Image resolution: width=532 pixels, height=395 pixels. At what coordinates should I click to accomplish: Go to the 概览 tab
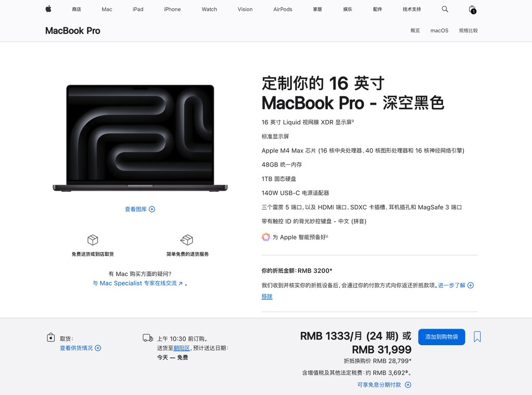pyautogui.click(x=415, y=31)
